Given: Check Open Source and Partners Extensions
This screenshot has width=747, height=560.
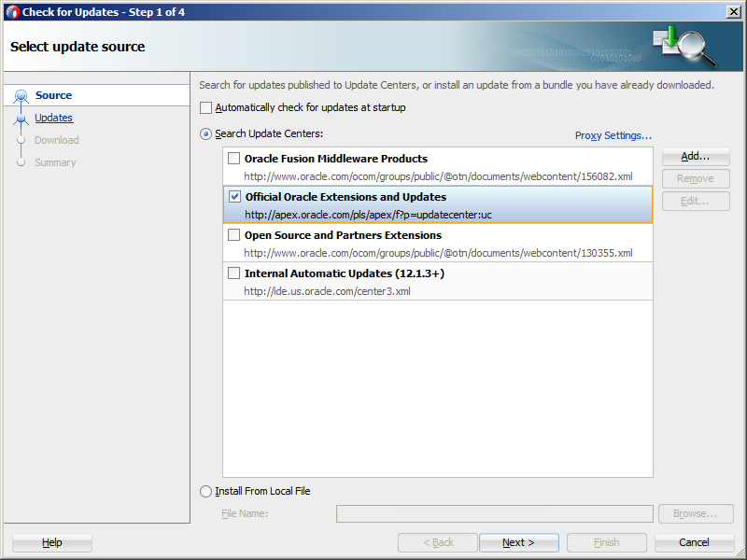Looking at the screenshot, I should tap(234, 235).
